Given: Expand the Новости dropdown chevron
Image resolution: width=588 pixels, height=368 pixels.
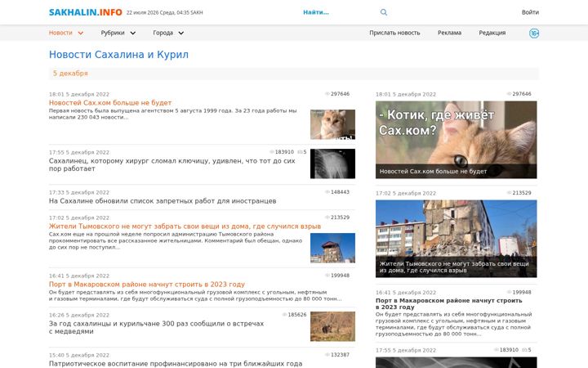Looking at the screenshot, I should pos(81,33).
